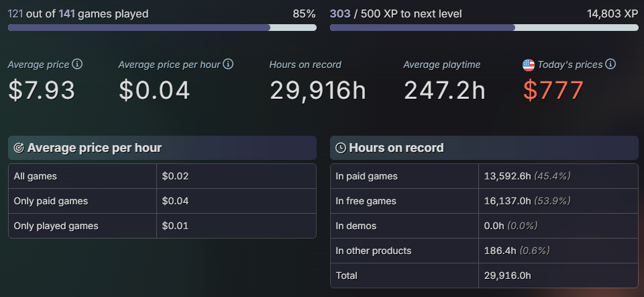Click the US flag icon

point(529,65)
